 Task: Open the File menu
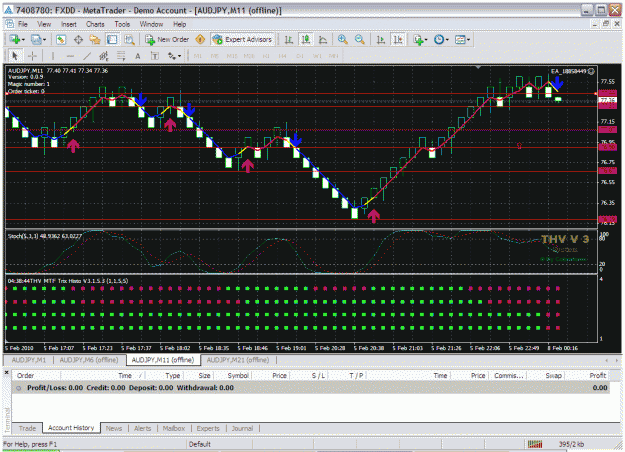coord(23,24)
